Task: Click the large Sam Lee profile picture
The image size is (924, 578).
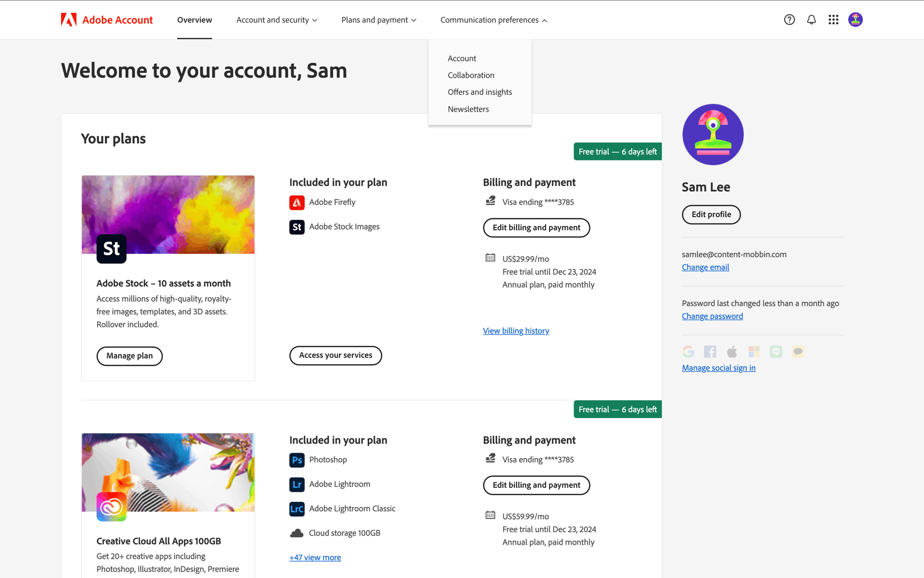Action: point(713,134)
